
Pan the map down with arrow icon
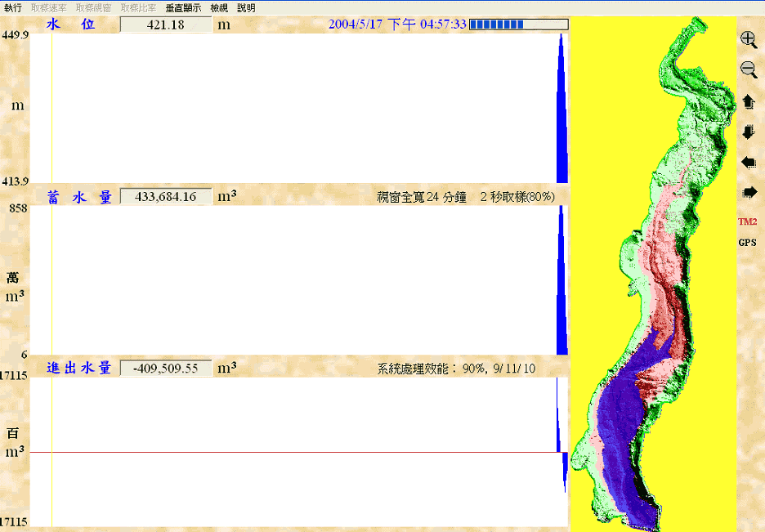click(748, 132)
